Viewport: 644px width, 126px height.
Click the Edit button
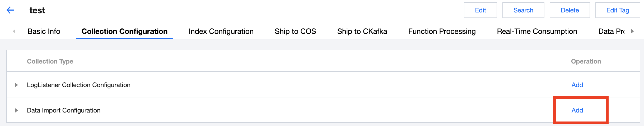[x=480, y=10]
